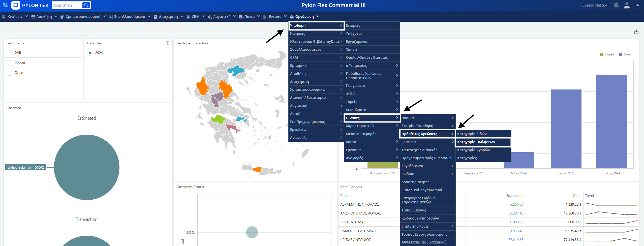Viewport: 644px width, 246px height.
Task: Open the Πίνακες submenu
Action: (372, 118)
